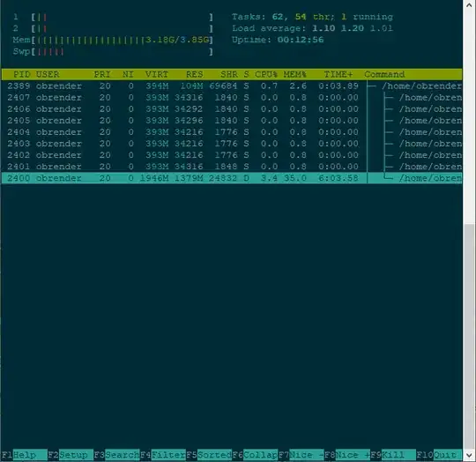
Task: Click the 0:03.89 TIME+ value
Action: [x=338, y=86]
